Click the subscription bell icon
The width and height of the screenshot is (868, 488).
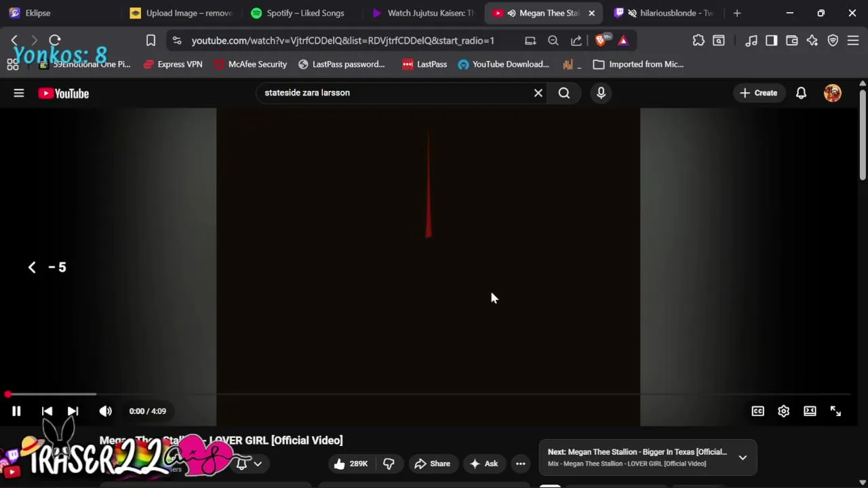coord(241,464)
